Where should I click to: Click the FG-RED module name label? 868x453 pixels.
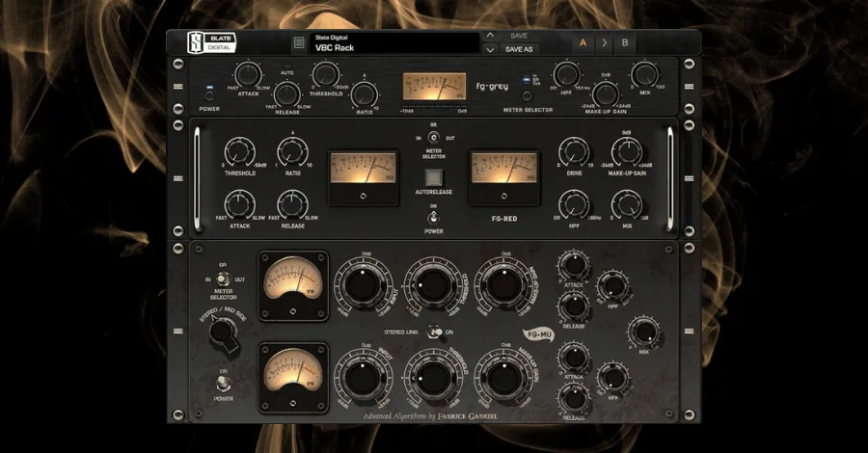pyautogui.click(x=504, y=219)
